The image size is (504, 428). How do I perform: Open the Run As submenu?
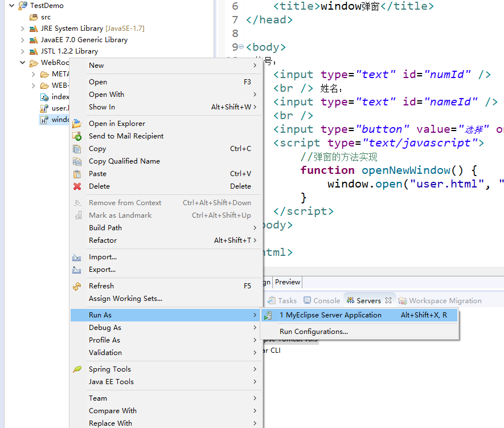pos(166,315)
